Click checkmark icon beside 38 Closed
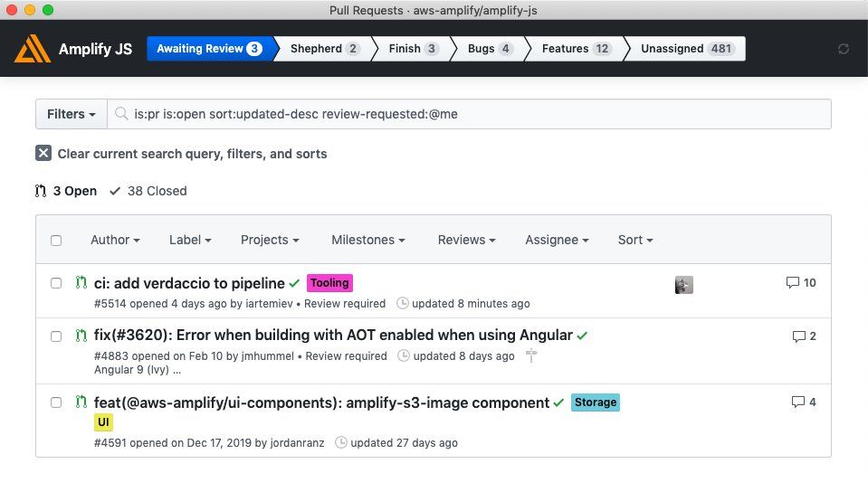868x492 pixels. (115, 191)
